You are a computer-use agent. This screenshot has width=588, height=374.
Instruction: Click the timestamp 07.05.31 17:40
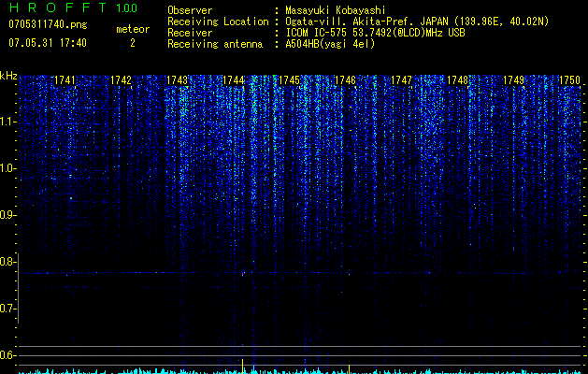tap(48, 43)
